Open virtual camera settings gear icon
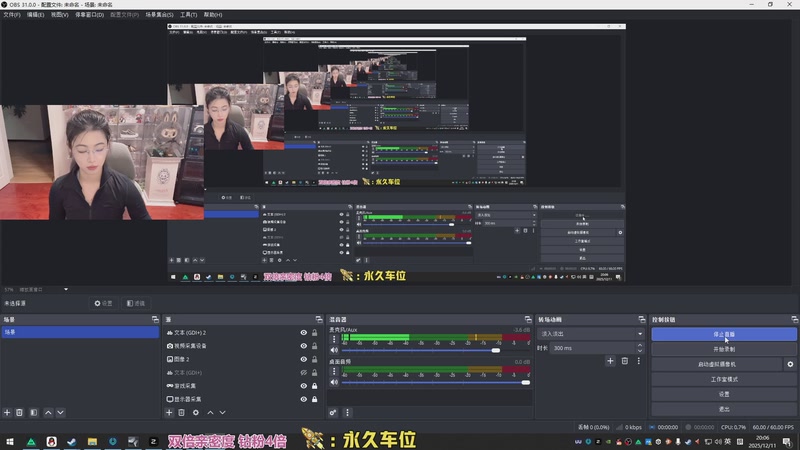 [790, 364]
